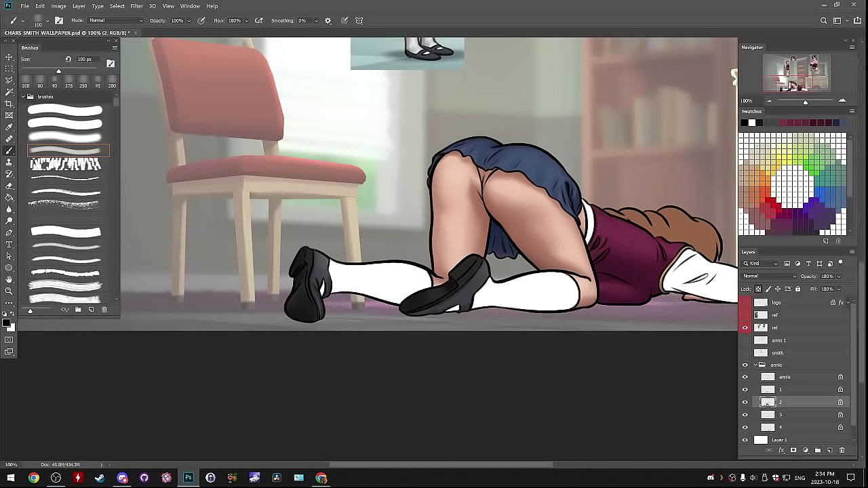Activate the Zoom tool in toolbar

point(9,291)
